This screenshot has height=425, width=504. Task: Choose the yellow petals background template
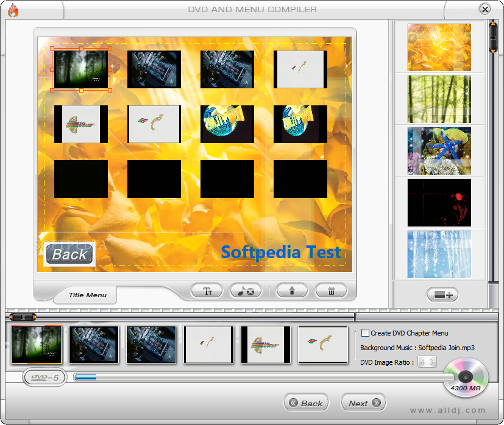pos(439,47)
